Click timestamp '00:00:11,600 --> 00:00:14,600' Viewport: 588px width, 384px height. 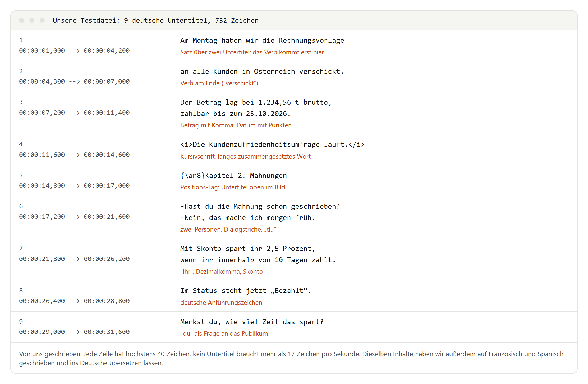pyautogui.click(x=74, y=155)
